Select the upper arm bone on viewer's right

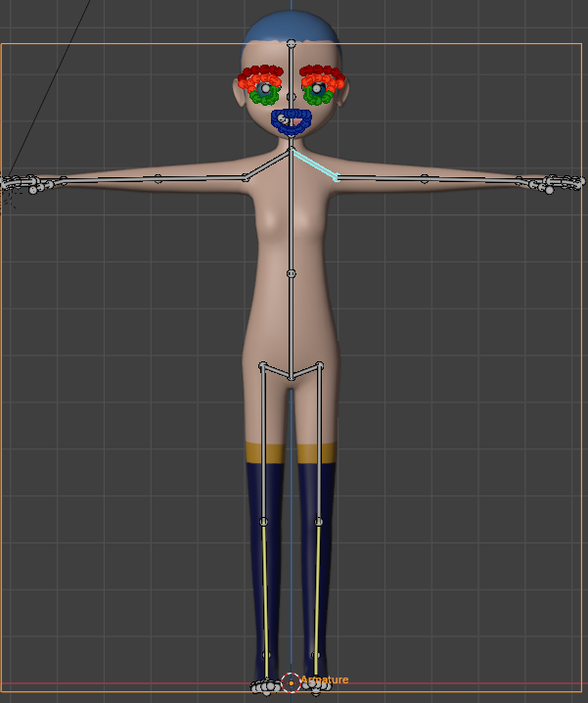pos(381,178)
